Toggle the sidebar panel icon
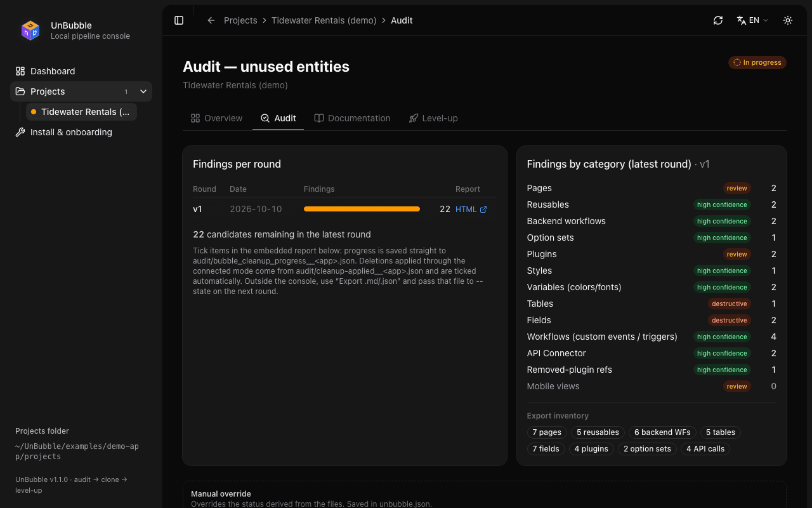This screenshot has width=812, height=508. coord(179,20)
